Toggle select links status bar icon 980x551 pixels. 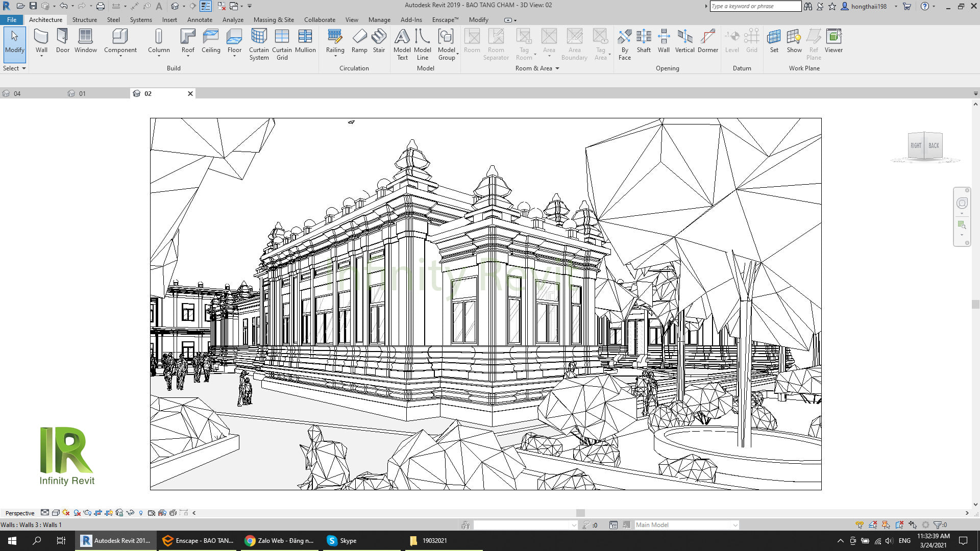[x=860, y=525]
